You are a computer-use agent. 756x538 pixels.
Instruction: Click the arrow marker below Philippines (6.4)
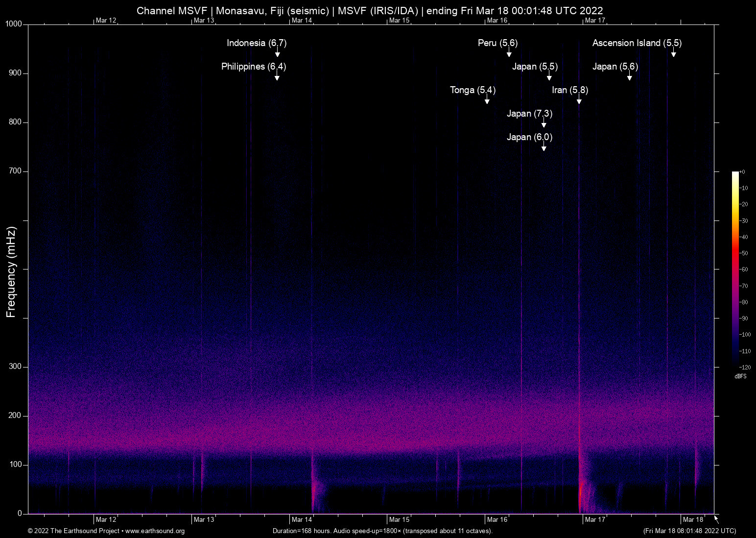pos(277,76)
